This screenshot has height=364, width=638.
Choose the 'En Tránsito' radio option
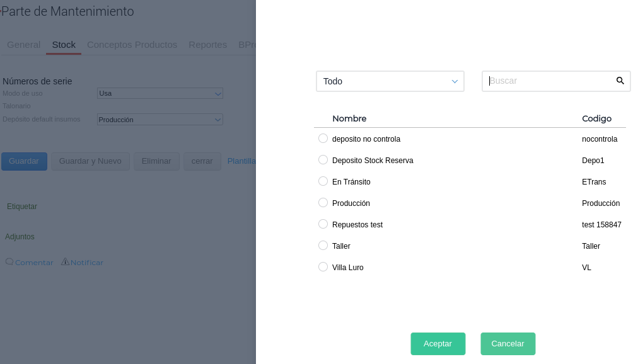click(323, 181)
